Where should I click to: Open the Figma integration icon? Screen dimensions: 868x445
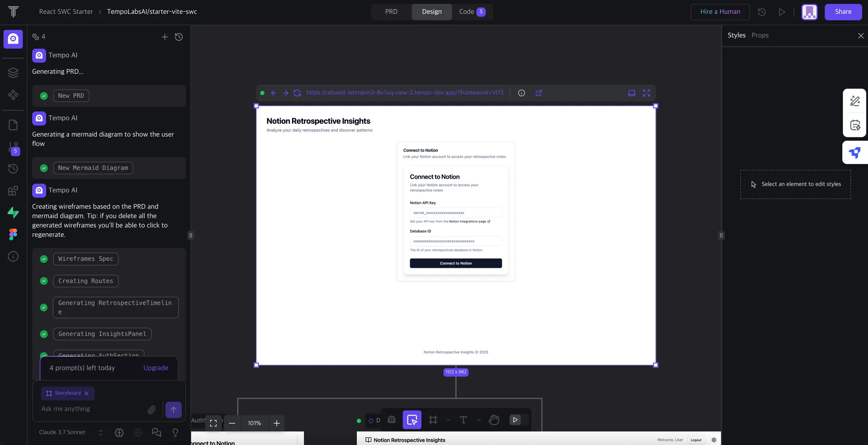pos(13,234)
